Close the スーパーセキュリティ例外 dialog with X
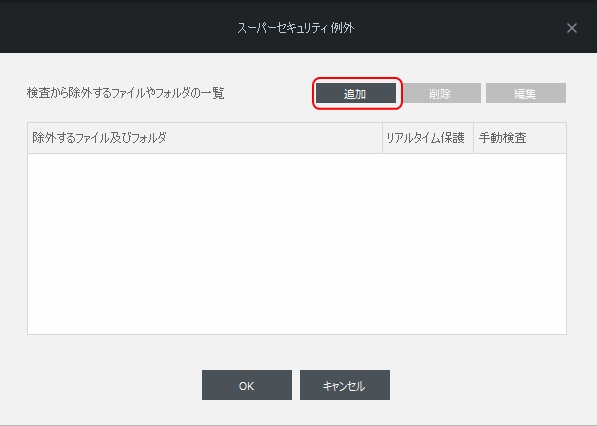The width and height of the screenshot is (597, 426). pyautogui.click(x=571, y=28)
